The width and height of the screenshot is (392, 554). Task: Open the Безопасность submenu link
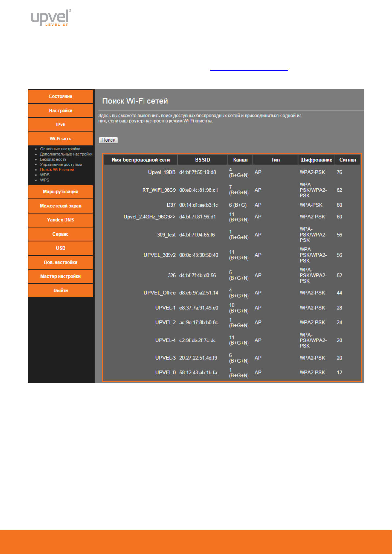(x=53, y=160)
